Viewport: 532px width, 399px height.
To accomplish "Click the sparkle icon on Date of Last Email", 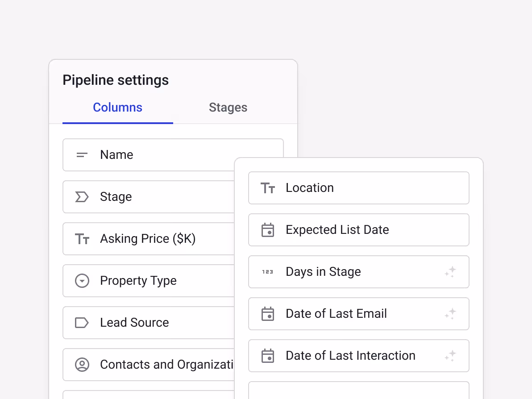I will 451,314.
